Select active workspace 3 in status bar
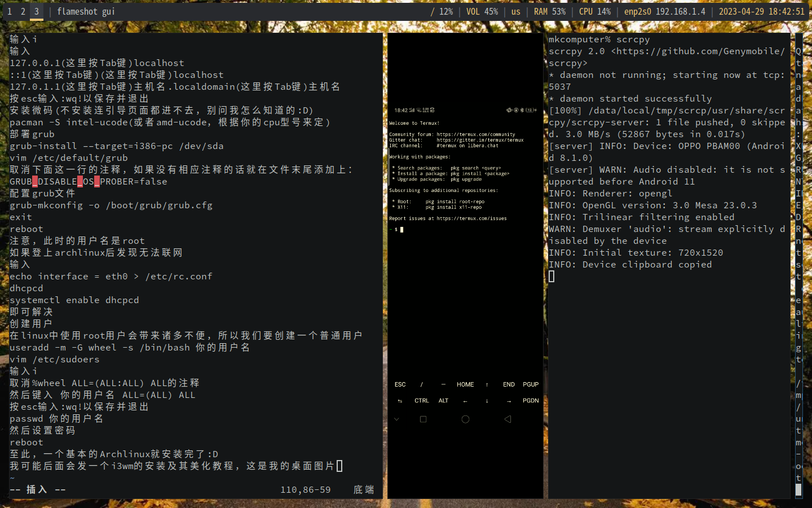Image resolution: width=812 pixels, height=508 pixels. point(37,11)
